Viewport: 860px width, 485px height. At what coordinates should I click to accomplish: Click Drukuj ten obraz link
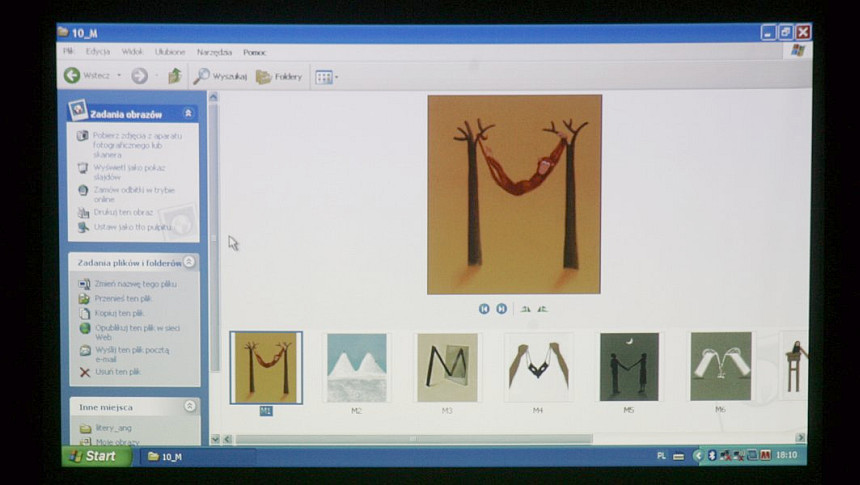click(x=123, y=212)
